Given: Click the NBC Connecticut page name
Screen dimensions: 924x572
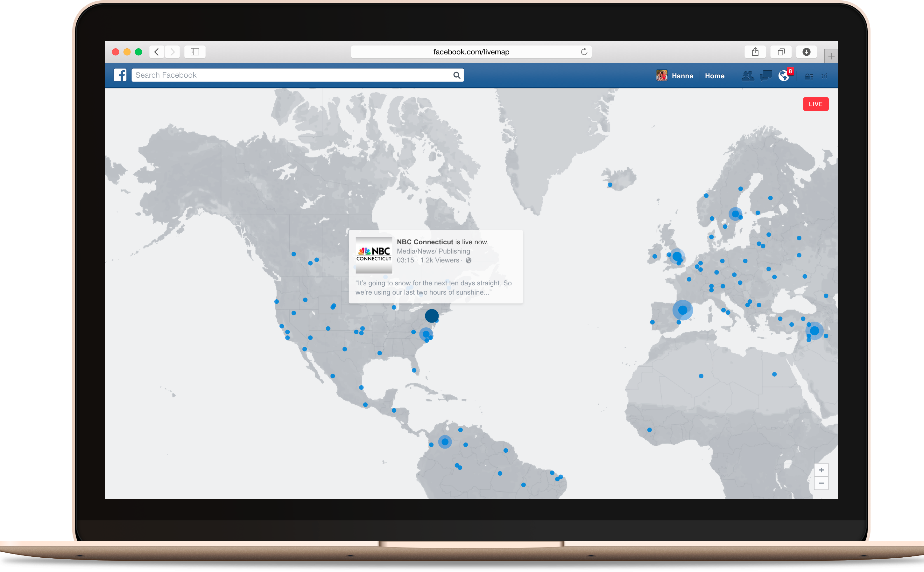Looking at the screenshot, I should 425,242.
